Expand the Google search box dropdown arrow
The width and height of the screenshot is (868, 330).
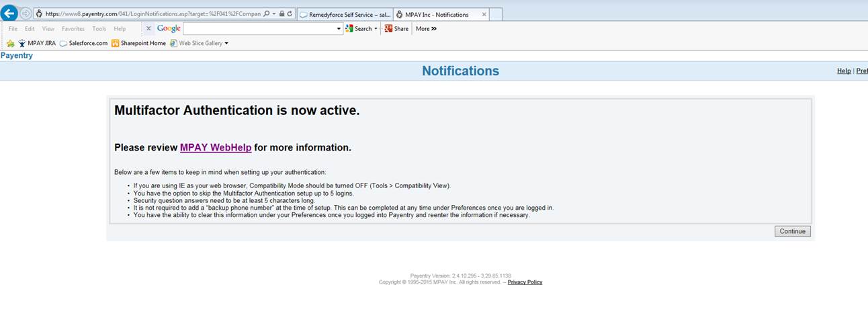pos(339,29)
